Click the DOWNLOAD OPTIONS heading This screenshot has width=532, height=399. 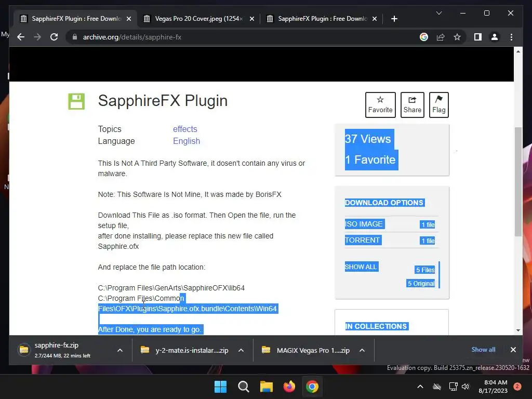tap(384, 203)
